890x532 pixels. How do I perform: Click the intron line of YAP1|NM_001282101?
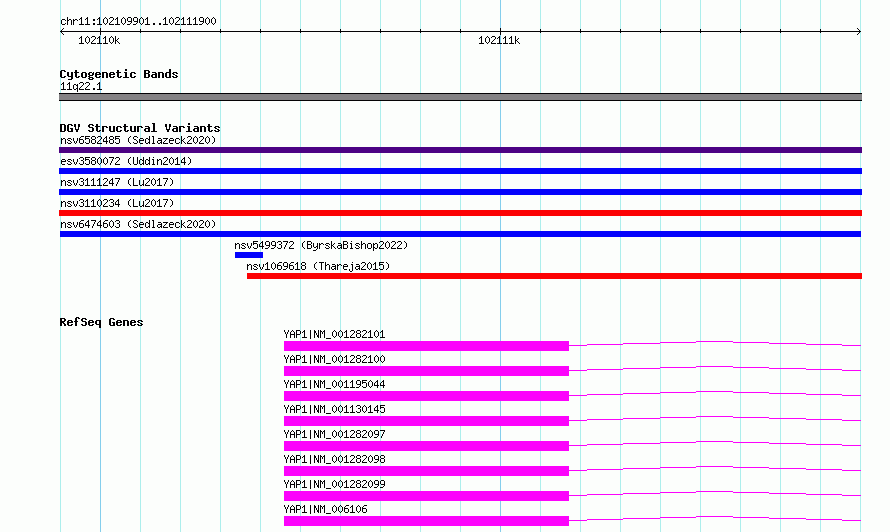pyautogui.click(x=715, y=343)
